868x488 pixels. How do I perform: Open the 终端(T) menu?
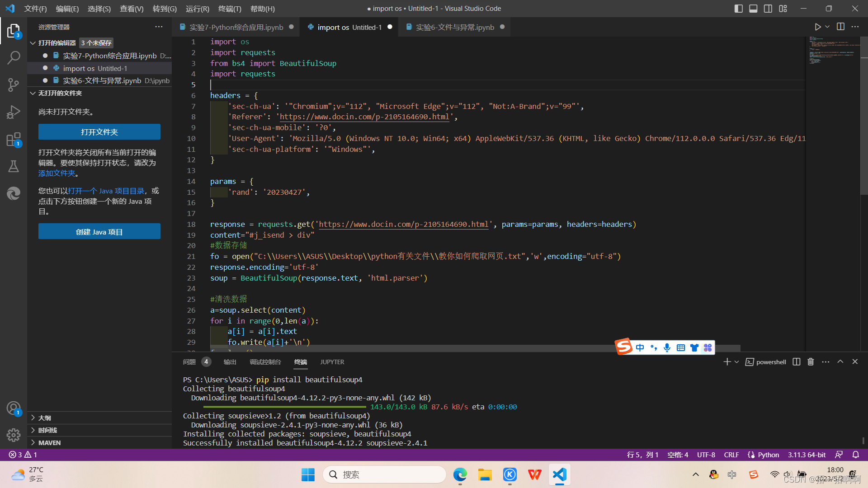[230, 9]
